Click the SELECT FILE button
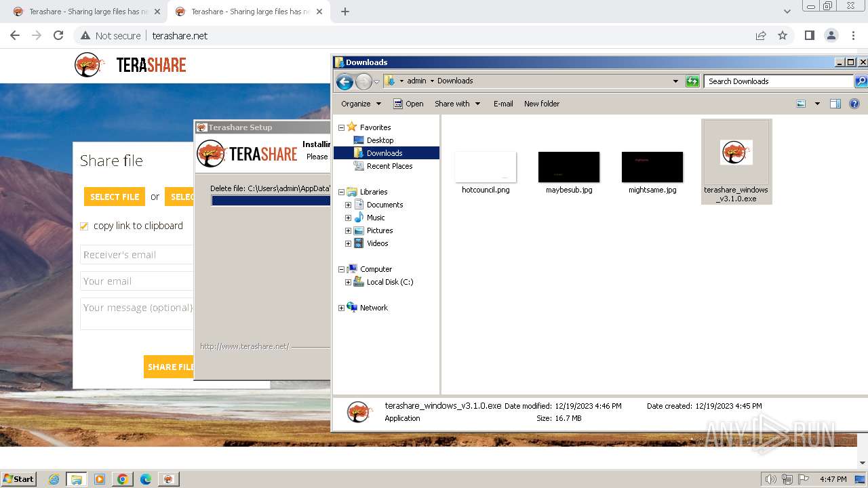Screen dimensions: 868x488 (115, 197)
